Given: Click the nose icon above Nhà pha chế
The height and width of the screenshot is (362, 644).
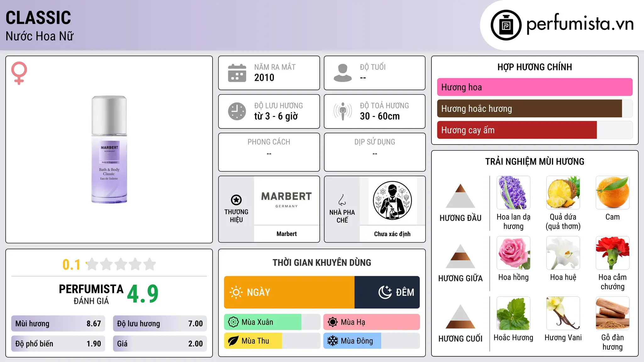Looking at the screenshot, I should click(342, 200).
